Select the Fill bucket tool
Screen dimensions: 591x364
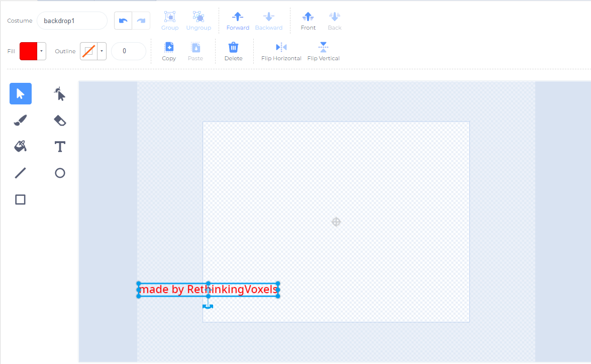click(20, 146)
